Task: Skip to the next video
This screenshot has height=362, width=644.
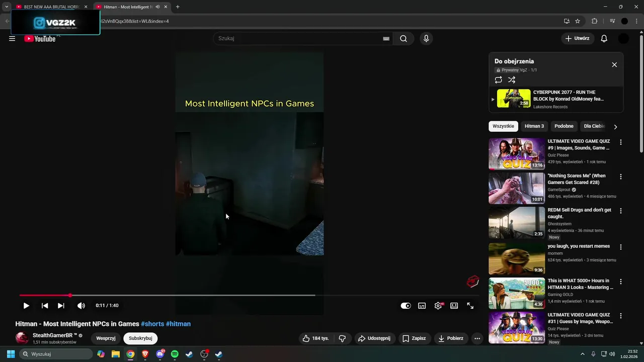Action: [x=61, y=306]
